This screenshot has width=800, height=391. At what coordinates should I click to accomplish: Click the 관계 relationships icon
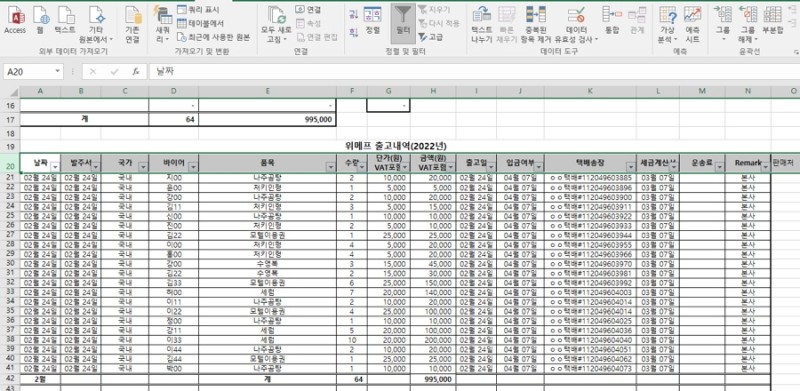pyautogui.click(x=637, y=20)
